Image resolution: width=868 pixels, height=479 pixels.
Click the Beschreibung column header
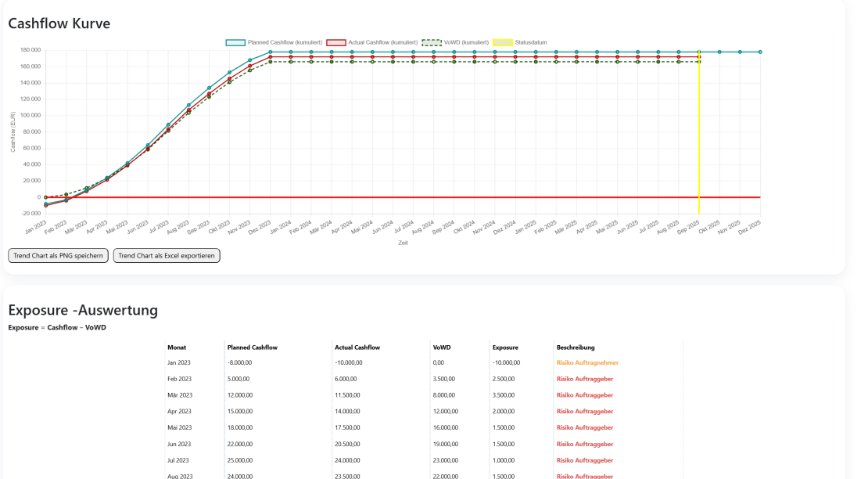click(576, 347)
